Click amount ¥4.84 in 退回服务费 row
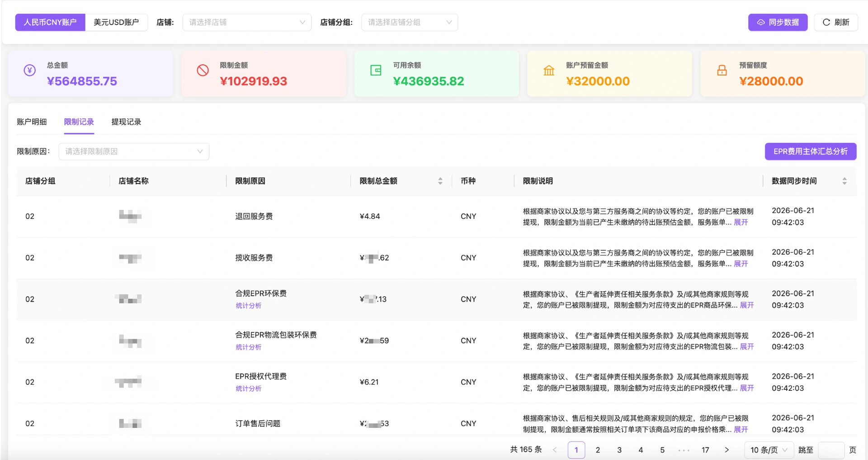This screenshot has height=460, width=868. click(x=370, y=216)
